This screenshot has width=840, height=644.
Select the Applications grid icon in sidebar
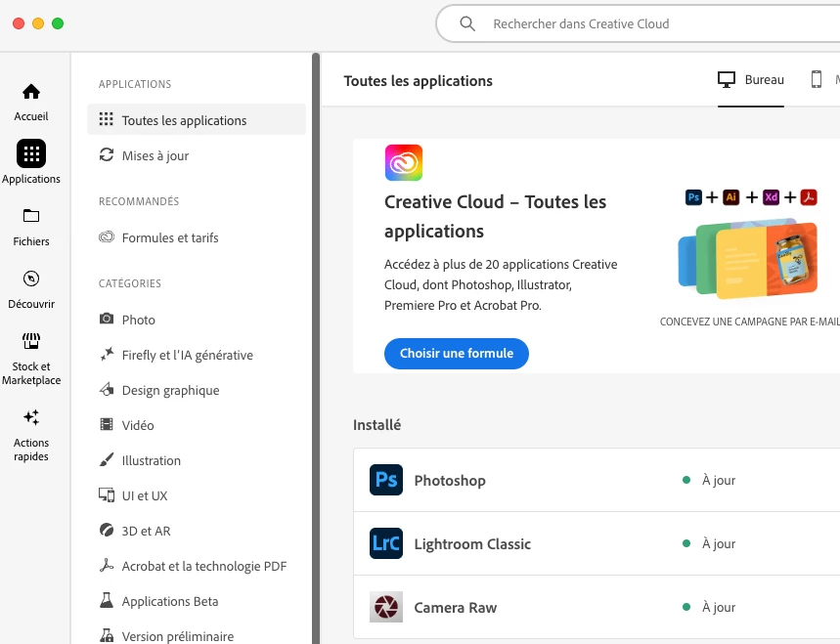[31, 153]
